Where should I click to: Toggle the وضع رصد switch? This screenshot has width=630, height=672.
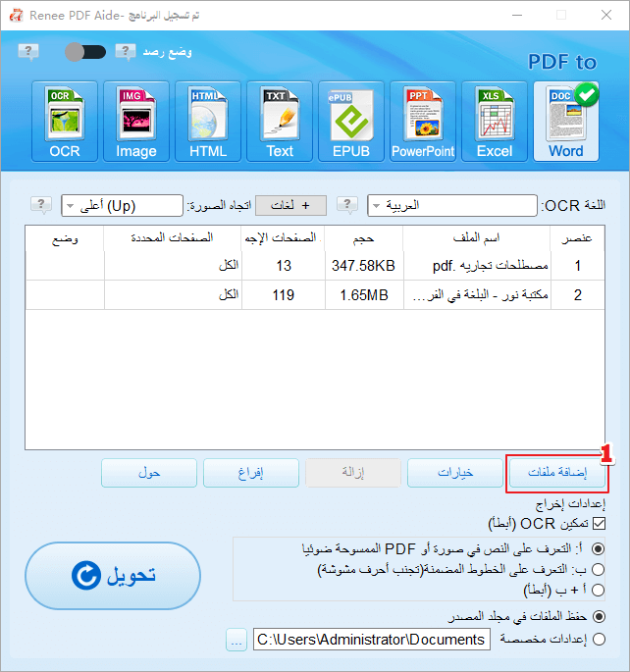point(84,52)
